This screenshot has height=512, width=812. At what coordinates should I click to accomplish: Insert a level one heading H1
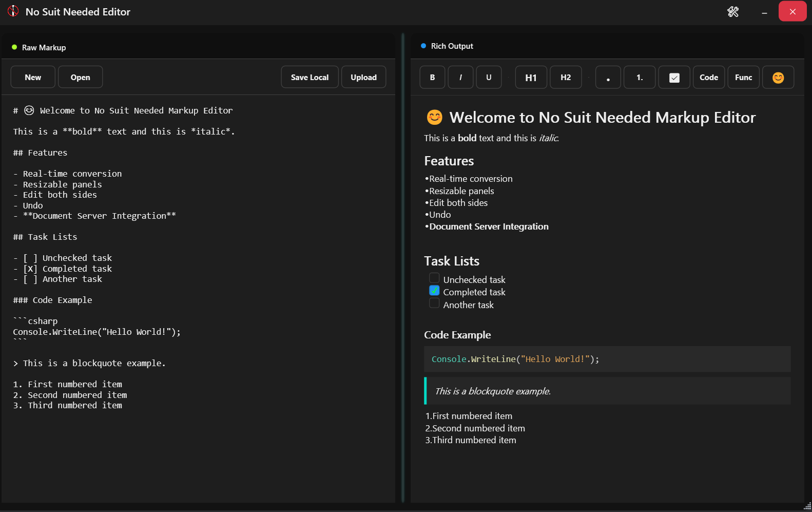coord(531,77)
